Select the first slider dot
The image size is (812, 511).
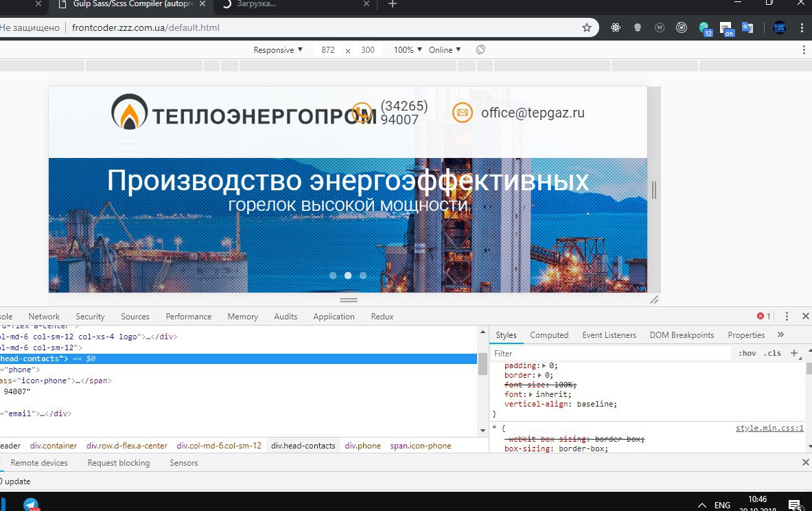click(x=333, y=275)
